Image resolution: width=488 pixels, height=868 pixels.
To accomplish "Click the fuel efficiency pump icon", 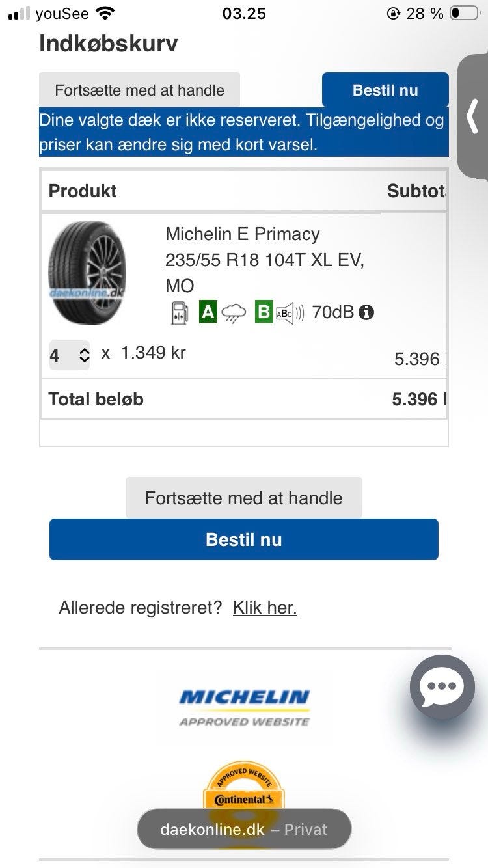I will pos(180,313).
